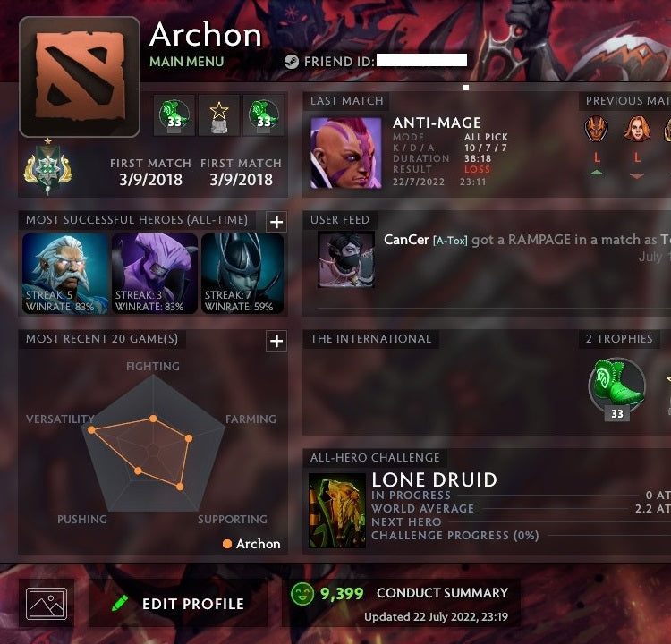Select the green boot trophy level 33
The image size is (671, 644).
(x=616, y=388)
